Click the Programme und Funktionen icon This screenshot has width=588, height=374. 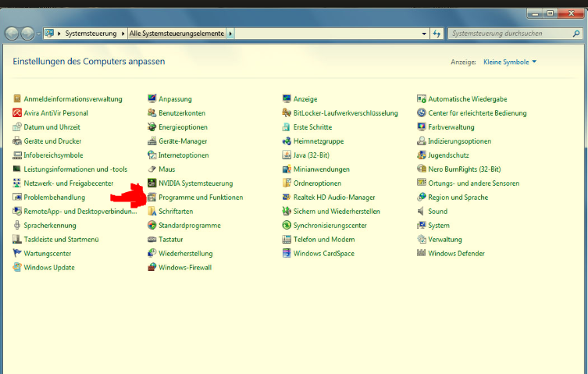tap(151, 197)
